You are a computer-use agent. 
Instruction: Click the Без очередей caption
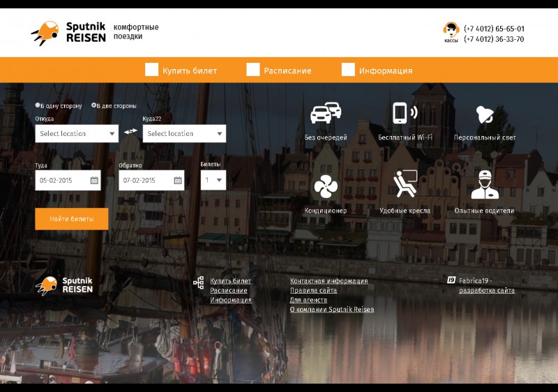326,137
